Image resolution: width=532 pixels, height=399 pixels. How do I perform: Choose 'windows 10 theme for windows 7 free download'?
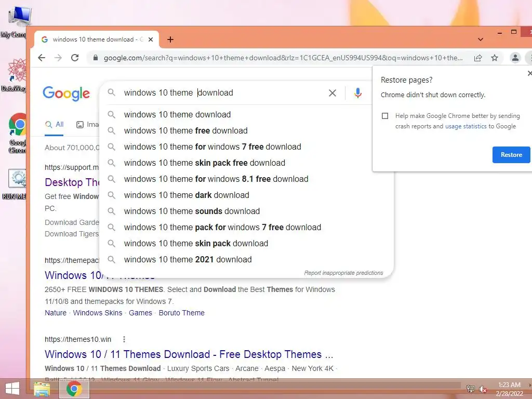pyautogui.click(x=247, y=147)
